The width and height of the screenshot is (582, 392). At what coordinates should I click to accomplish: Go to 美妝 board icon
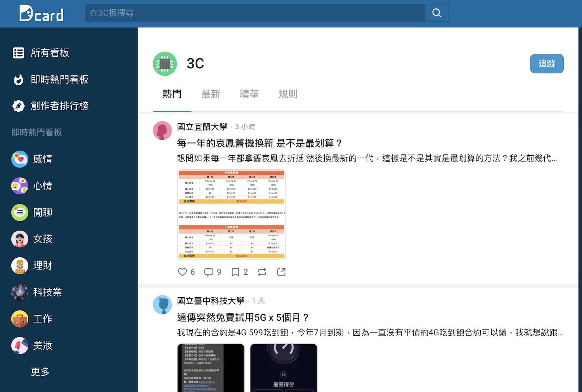20,345
